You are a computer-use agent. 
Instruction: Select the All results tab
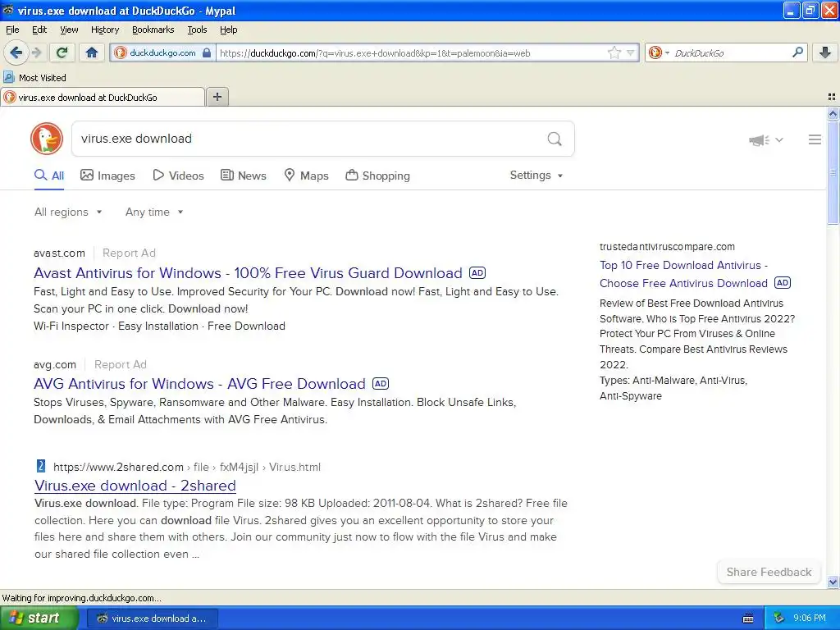[x=49, y=176]
